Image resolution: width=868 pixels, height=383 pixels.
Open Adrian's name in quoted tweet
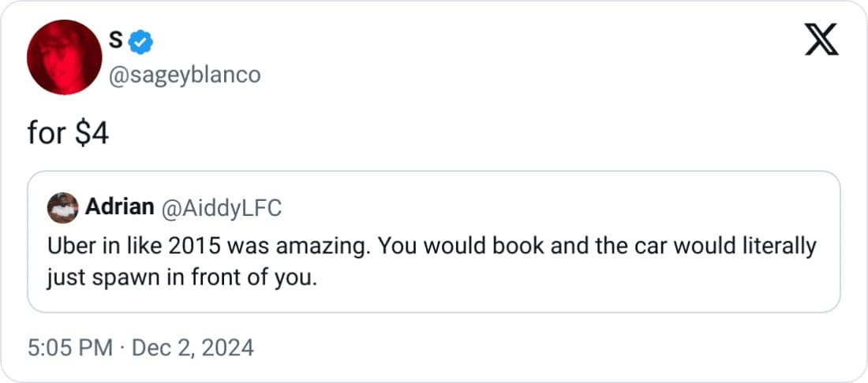(x=119, y=207)
